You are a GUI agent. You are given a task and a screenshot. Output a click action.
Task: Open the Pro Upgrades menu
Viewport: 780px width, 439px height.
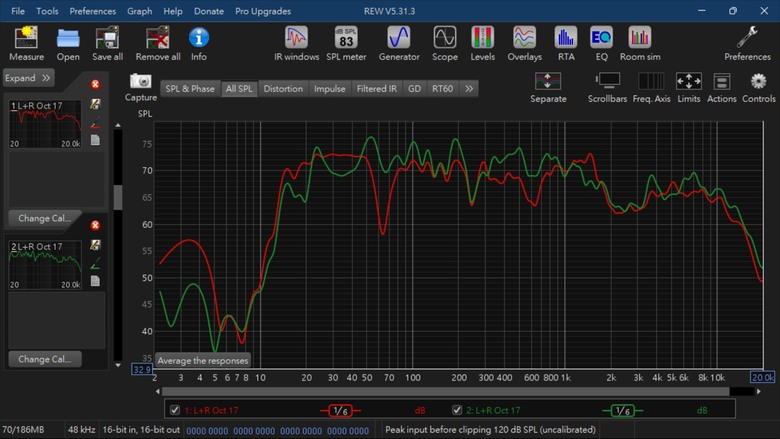point(263,11)
